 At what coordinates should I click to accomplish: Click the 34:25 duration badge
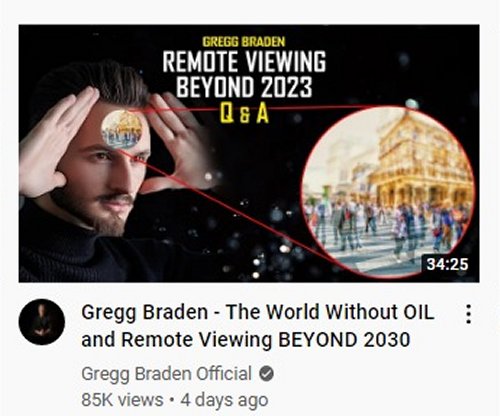tap(447, 264)
